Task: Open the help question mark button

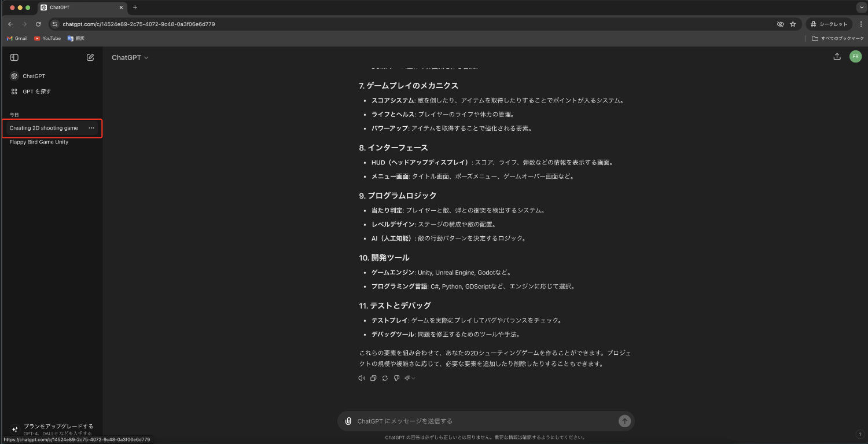Action: click(859, 434)
